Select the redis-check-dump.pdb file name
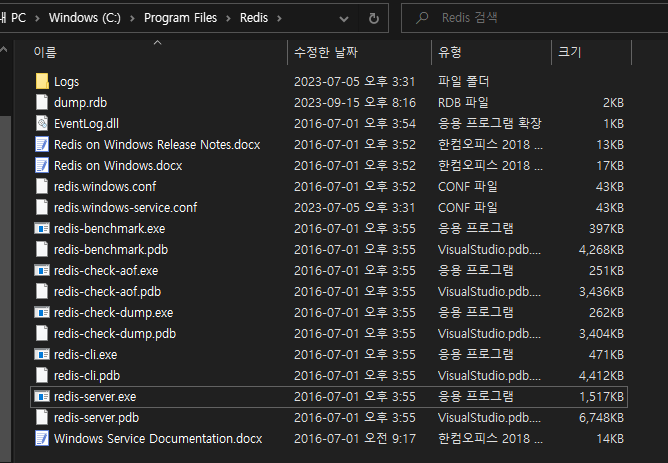 tap(115, 334)
